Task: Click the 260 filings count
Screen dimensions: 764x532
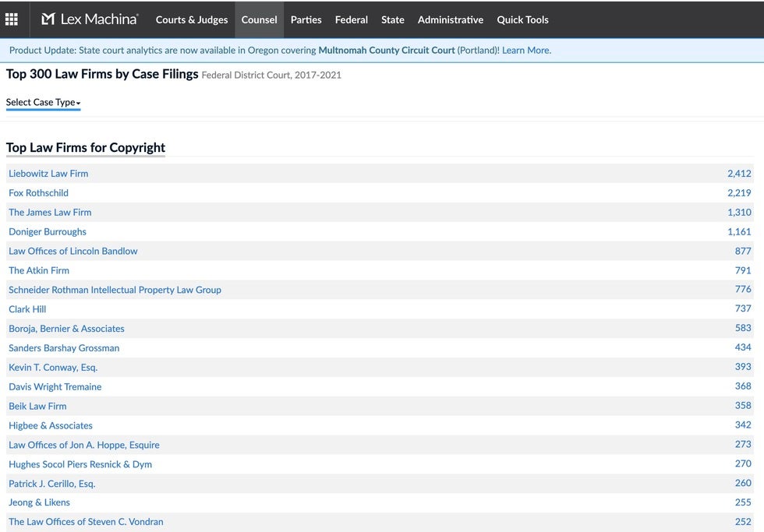Action: click(x=743, y=483)
